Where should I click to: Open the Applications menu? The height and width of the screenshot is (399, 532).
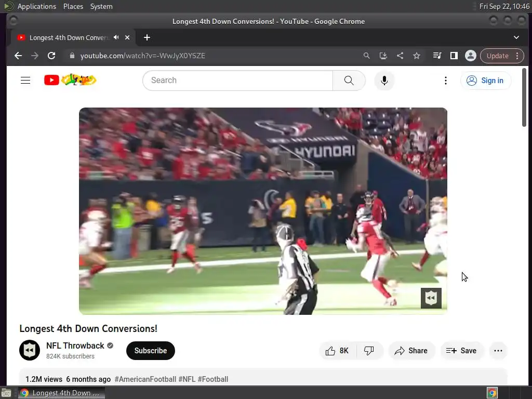[x=37, y=6]
